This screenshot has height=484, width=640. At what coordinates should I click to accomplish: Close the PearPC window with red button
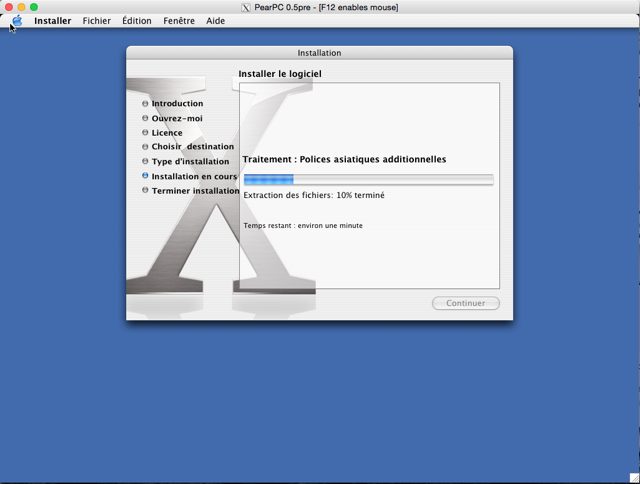[x=9, y=7]
